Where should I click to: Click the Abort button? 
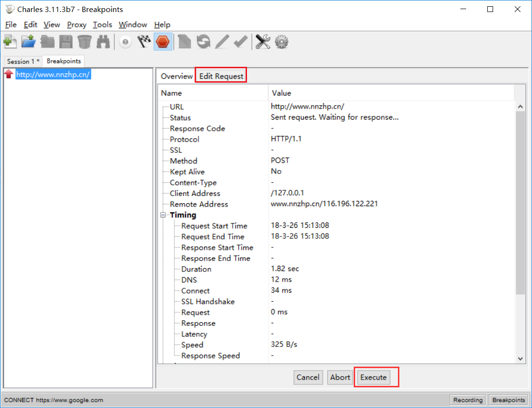340,377
